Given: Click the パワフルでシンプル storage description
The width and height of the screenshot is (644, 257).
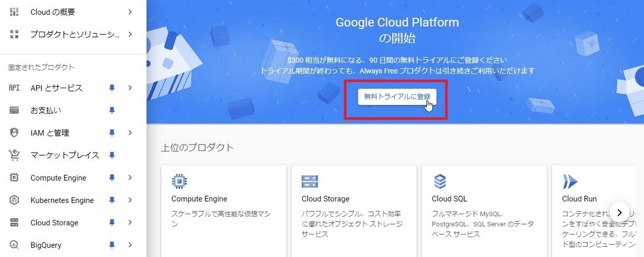Looking at the screenshot, I should 352,224.
